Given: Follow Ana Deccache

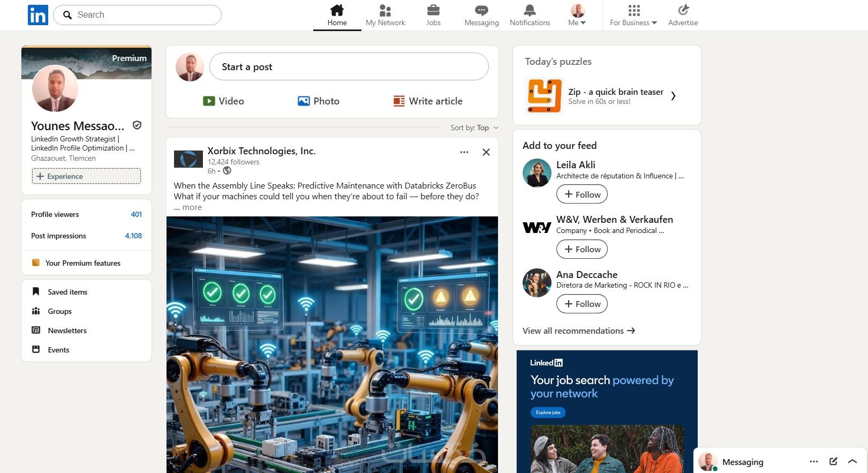Looking at the screenshot, I should (582, 304).
